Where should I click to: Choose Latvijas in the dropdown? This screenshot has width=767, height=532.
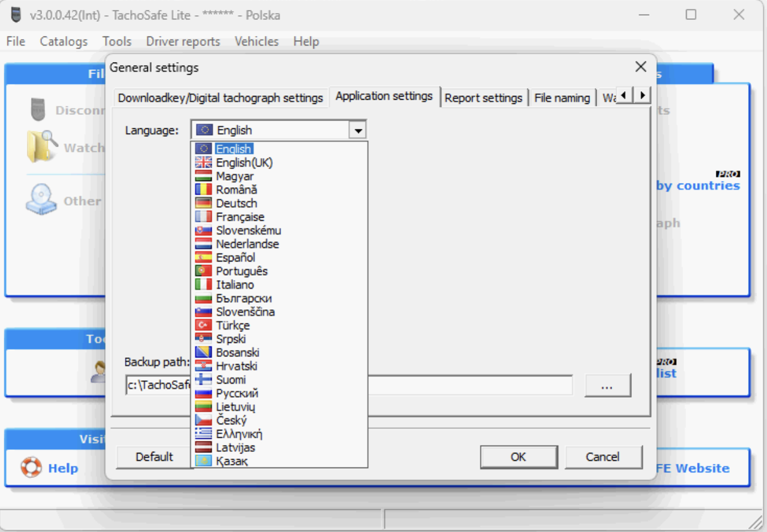[279, 448]
